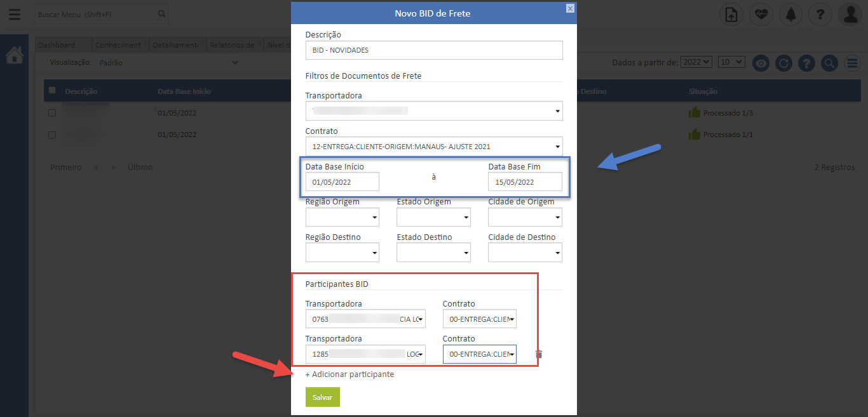Image resolution: width=868 pixels, height=417 pixels.
Task: Click the user profile avatar icon
Action: coord(850,15)
